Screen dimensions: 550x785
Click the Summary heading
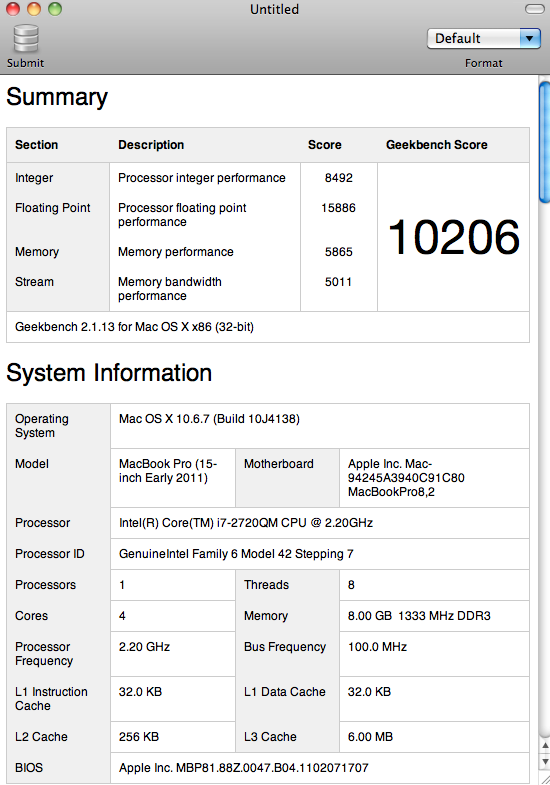57,97
